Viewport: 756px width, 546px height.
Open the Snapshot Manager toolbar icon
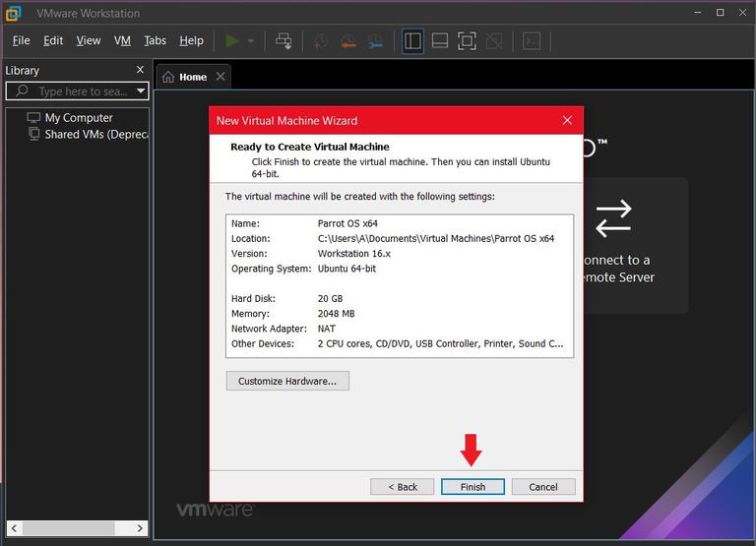pos(376,41)
